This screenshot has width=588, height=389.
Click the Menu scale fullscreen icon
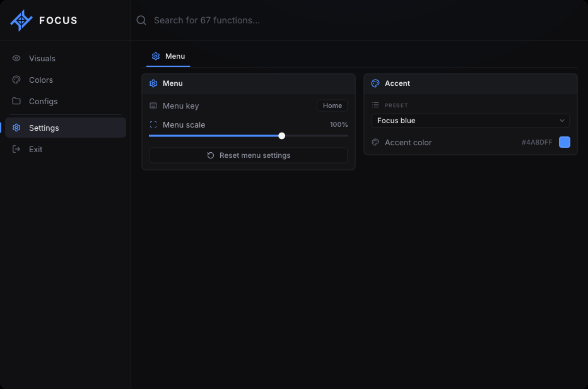[153, 124]
